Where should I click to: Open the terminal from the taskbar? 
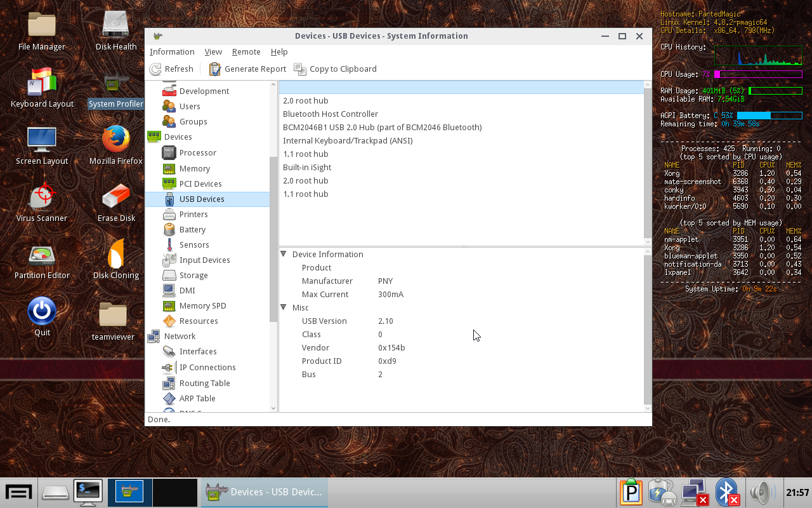click(x=88, y=492)
